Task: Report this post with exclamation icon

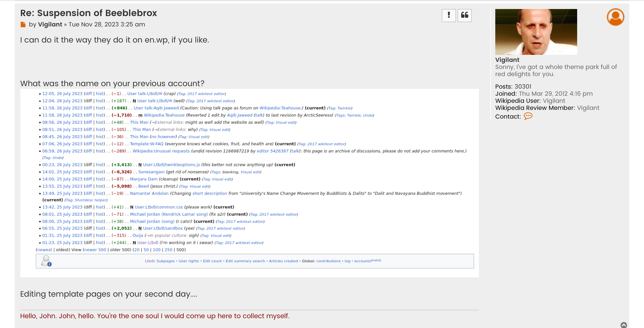Action: coord(449,15)
